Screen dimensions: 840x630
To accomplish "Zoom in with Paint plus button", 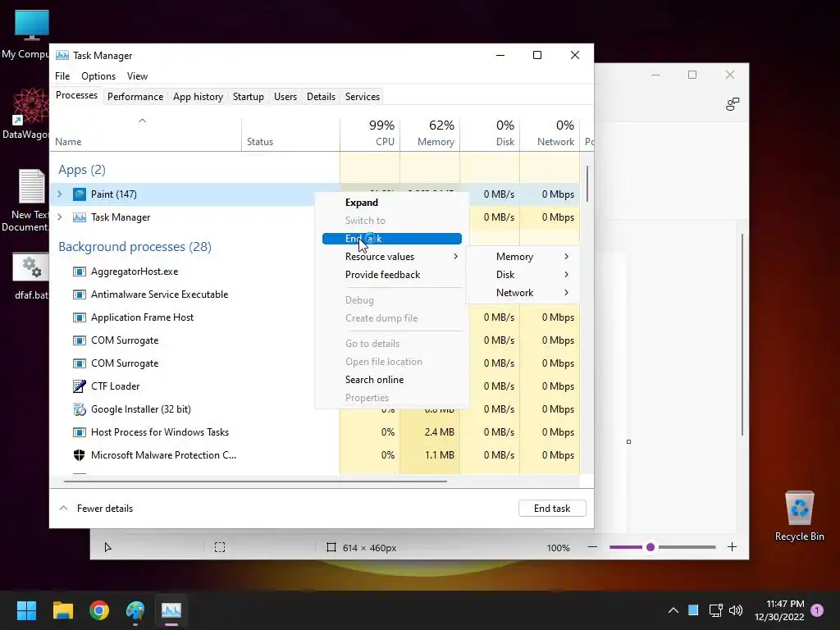I will coord(732,547).
